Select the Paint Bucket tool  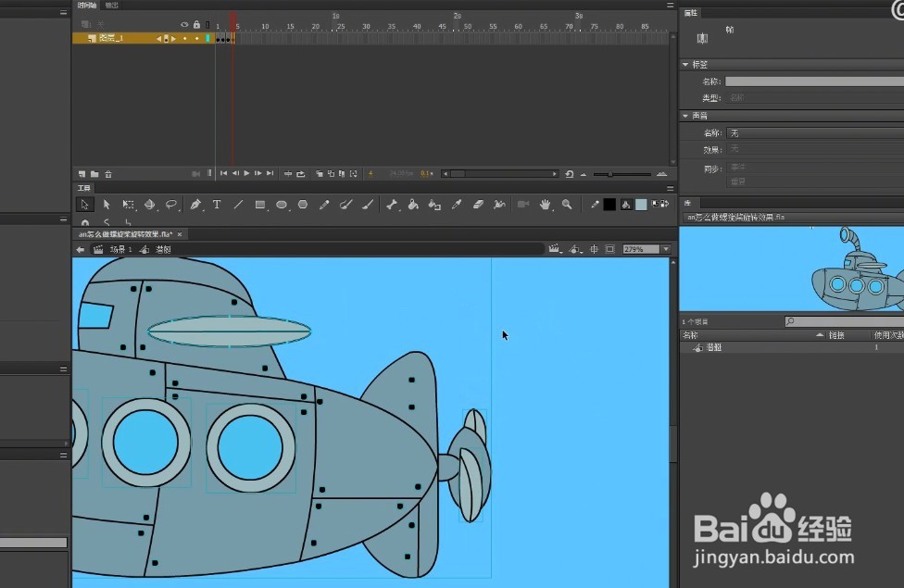(x=413, y=204)
